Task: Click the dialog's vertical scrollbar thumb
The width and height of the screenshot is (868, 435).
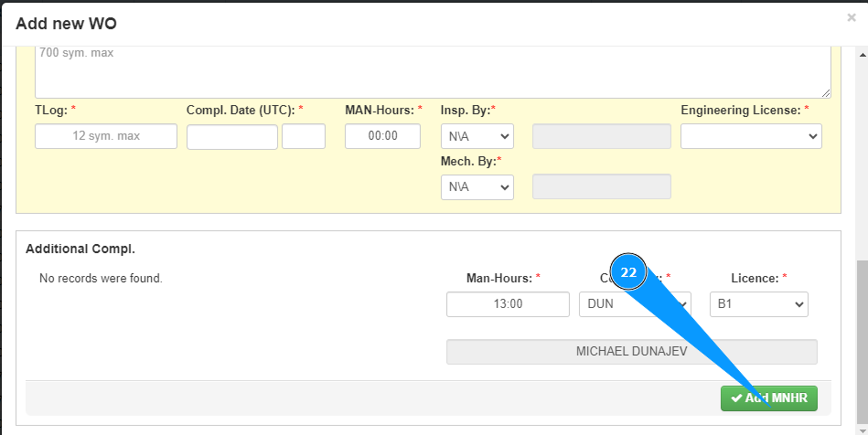Action: coord(862,340)
